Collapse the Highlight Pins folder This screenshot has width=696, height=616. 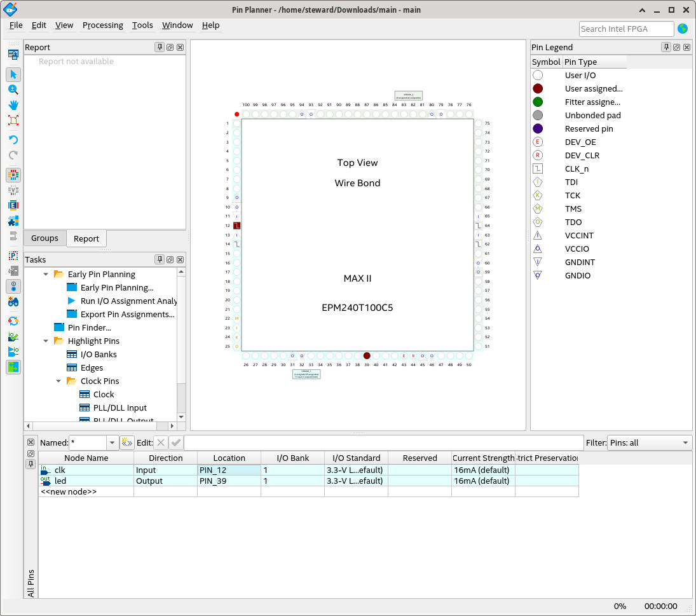46,341
